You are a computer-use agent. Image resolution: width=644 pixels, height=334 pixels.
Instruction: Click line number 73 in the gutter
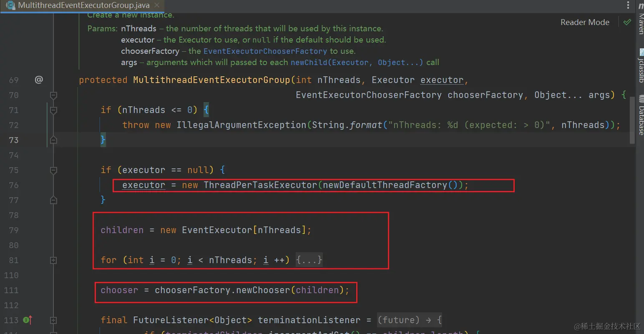pos(14,140)
